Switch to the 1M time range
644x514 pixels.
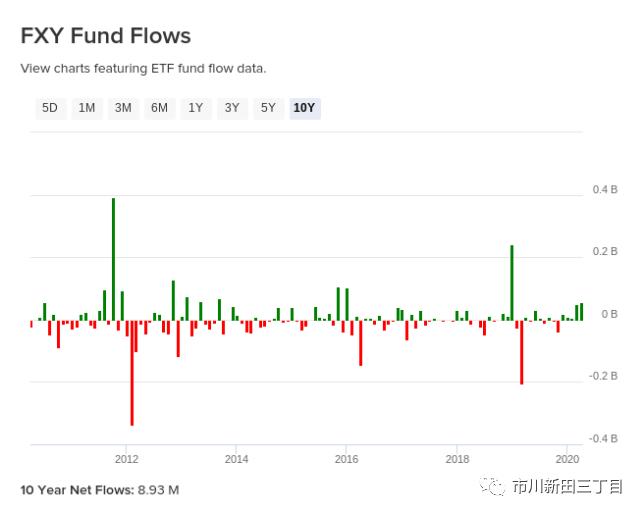(x=87, y=108)
